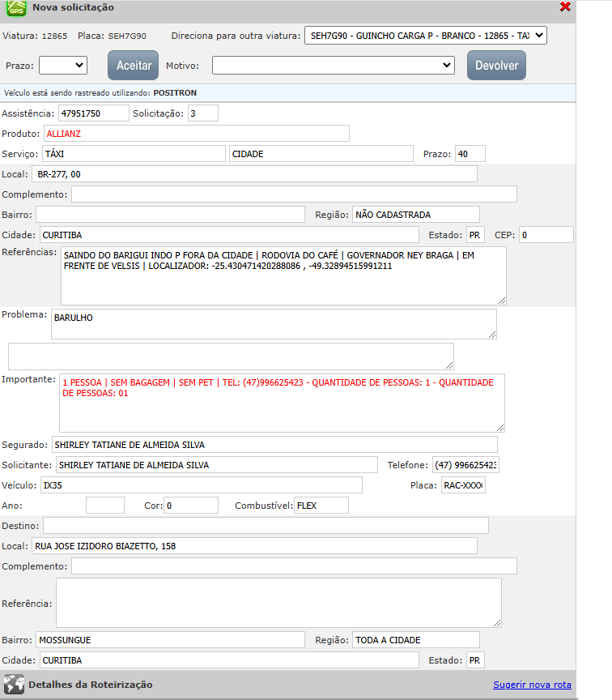Image resolution: width=612 pixels, height=700 pixels.
Task: Click the empty Destino field
Action: click(266, 526)
